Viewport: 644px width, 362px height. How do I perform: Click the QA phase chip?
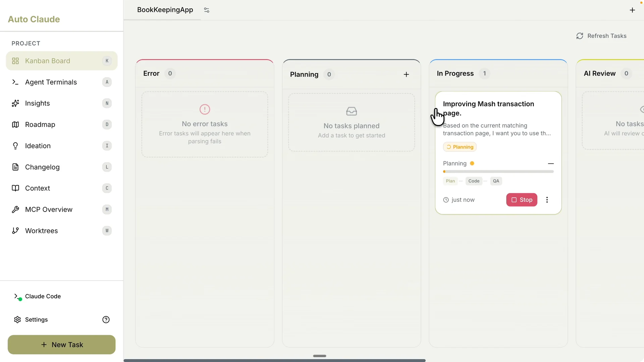[x=496, y=181]
